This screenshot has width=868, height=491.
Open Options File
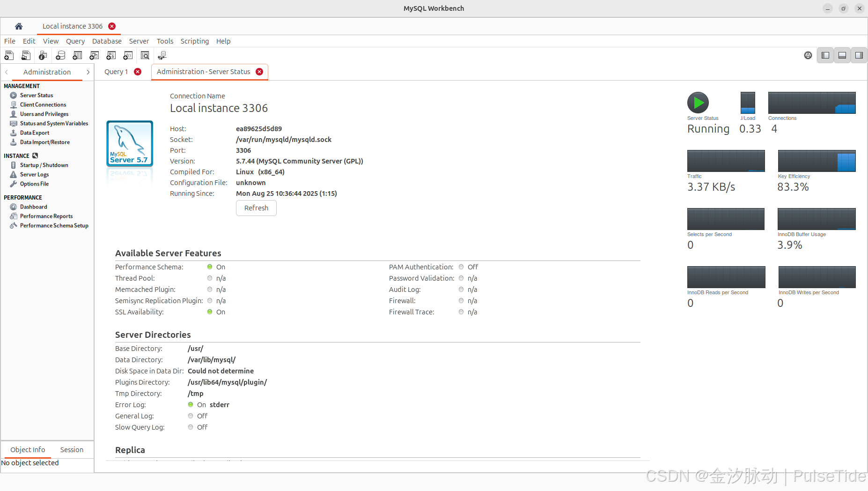click(x=34, y=184)
